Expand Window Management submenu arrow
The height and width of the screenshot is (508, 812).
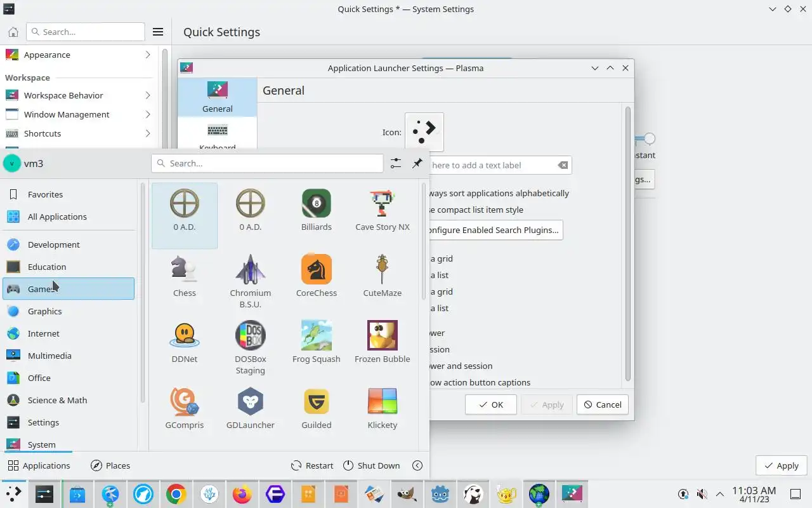click(x=148, y=114)
